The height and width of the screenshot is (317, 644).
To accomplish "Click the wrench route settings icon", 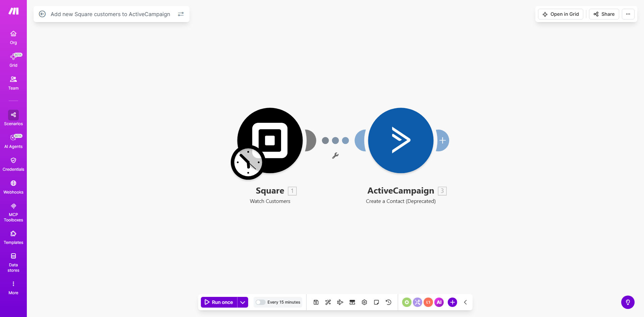I will [x=335, y=156].
